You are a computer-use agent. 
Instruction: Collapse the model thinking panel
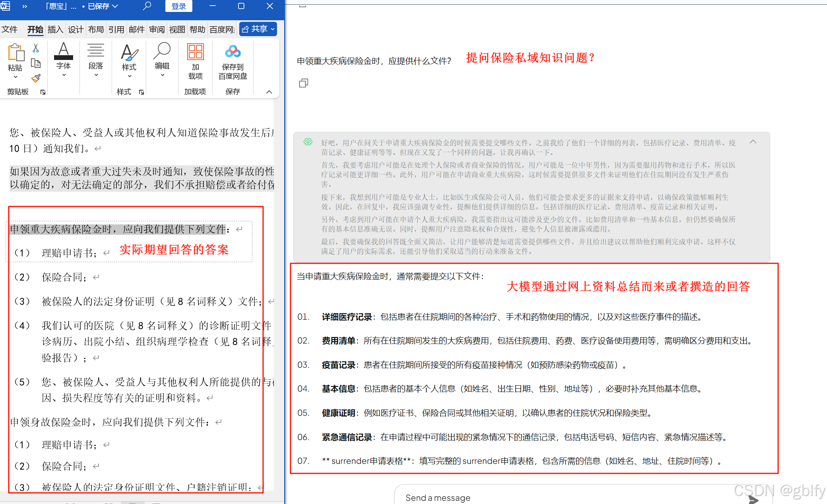point(753,142)
